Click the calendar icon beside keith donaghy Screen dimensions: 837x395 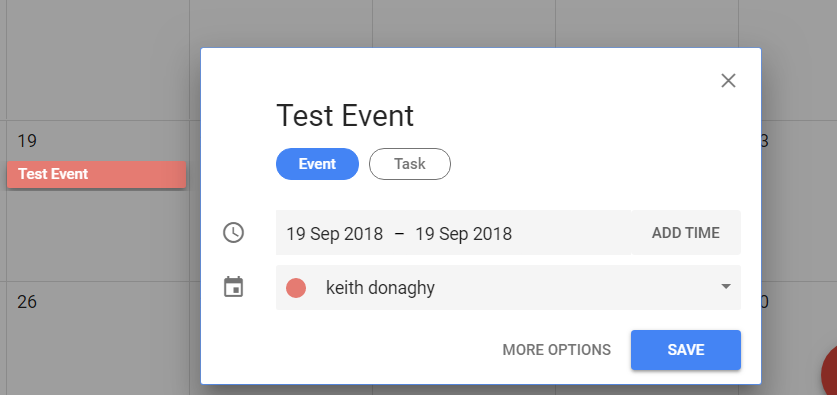pyautogui.click(x=233, y=287)
